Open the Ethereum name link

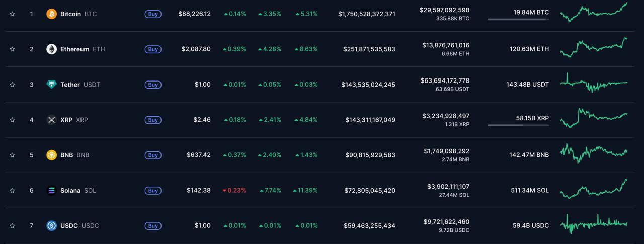point(74,49)
